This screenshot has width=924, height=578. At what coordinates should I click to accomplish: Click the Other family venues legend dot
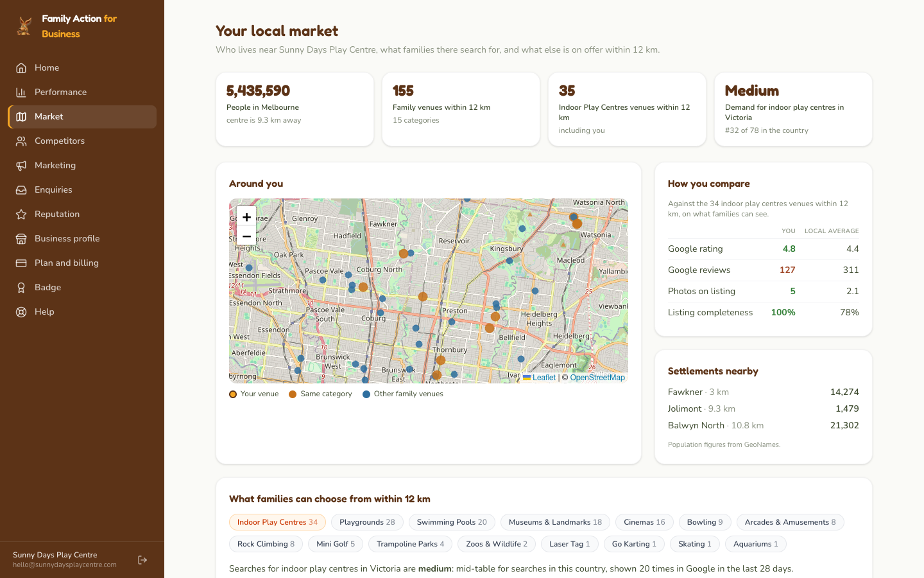click(x=366, y=394)
